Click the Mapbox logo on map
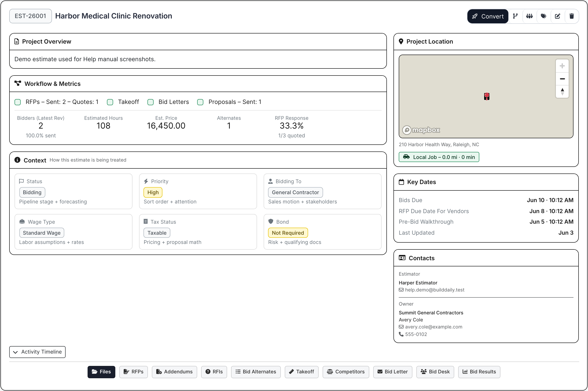Image resolution: width=588 pixels, height=391 pixels. tap(421, 130)
